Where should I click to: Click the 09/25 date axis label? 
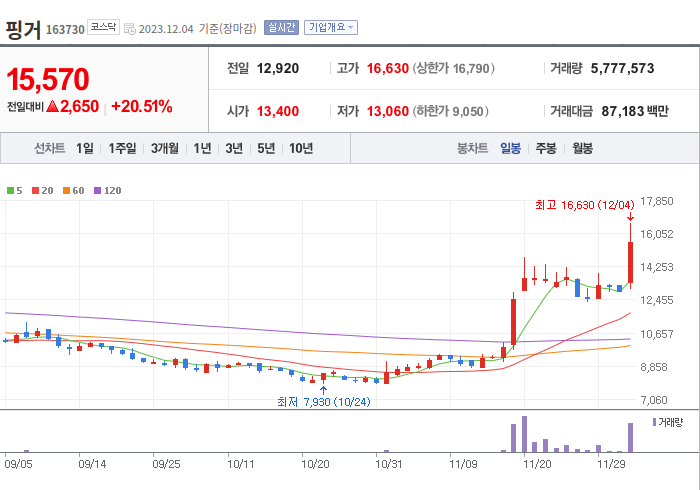click(x=167, y=464)
